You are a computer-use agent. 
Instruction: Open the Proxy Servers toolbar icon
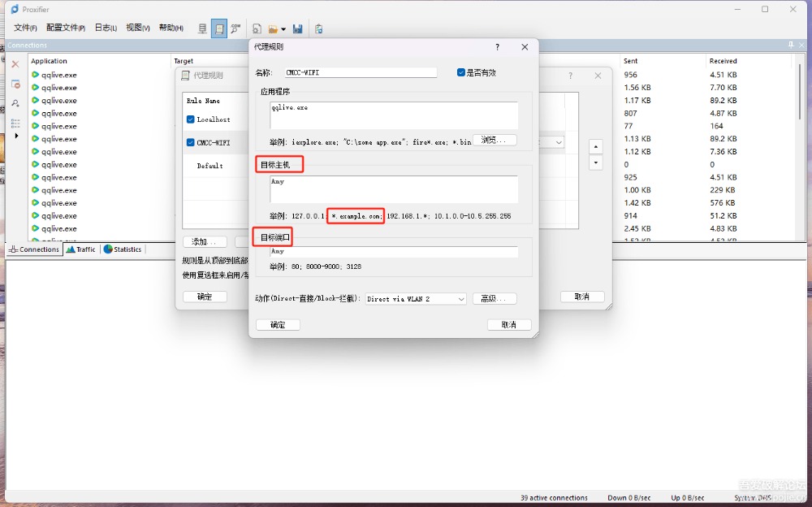[x=202, y=28]
